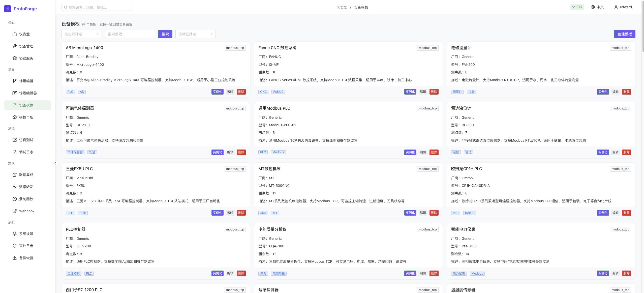Instantiate the 可燃气体探测器 template
Image resolution: width=644 pixels, height=293 pixels.
pyautogui.click(x=218, y=152)
